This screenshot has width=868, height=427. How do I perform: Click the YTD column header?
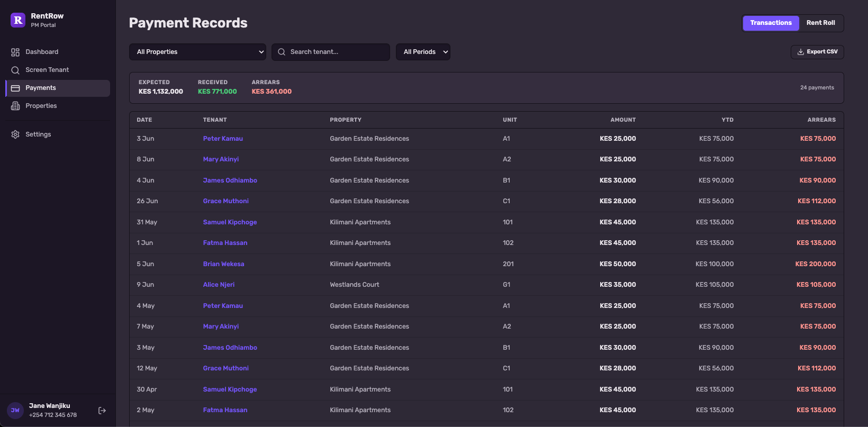pos(728,120)
